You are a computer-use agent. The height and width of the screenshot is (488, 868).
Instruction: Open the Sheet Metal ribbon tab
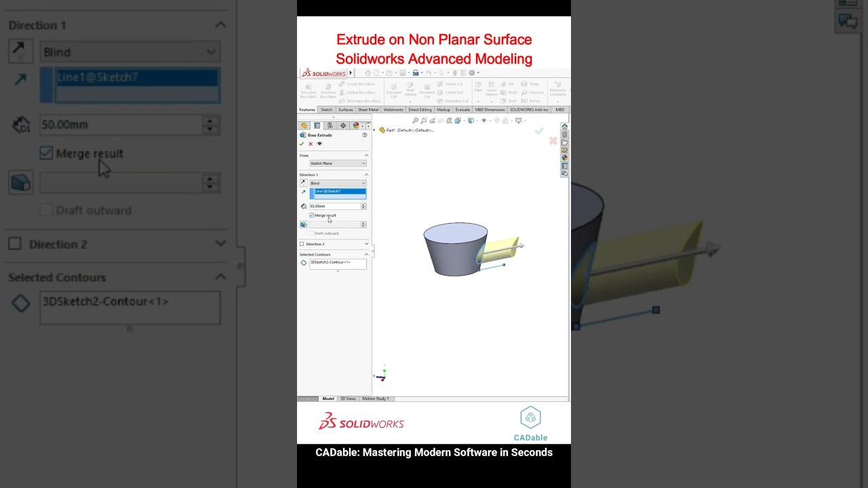(368, 110)
